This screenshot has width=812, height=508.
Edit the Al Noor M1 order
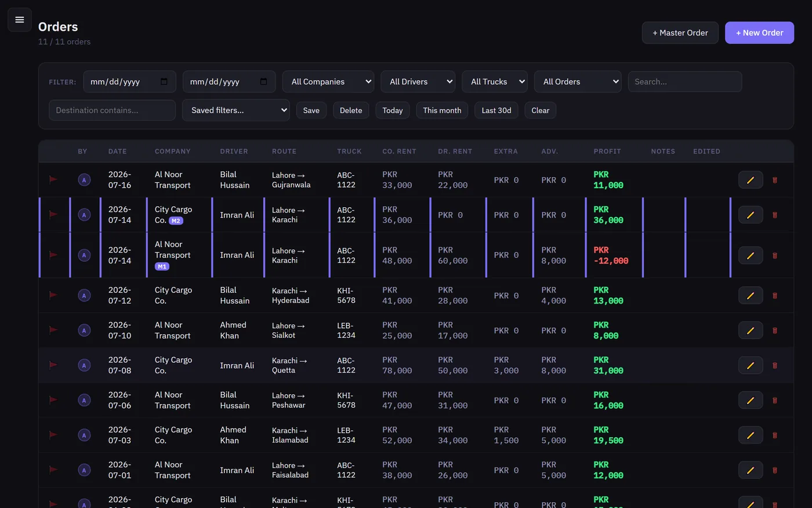(x=751, y=255)
